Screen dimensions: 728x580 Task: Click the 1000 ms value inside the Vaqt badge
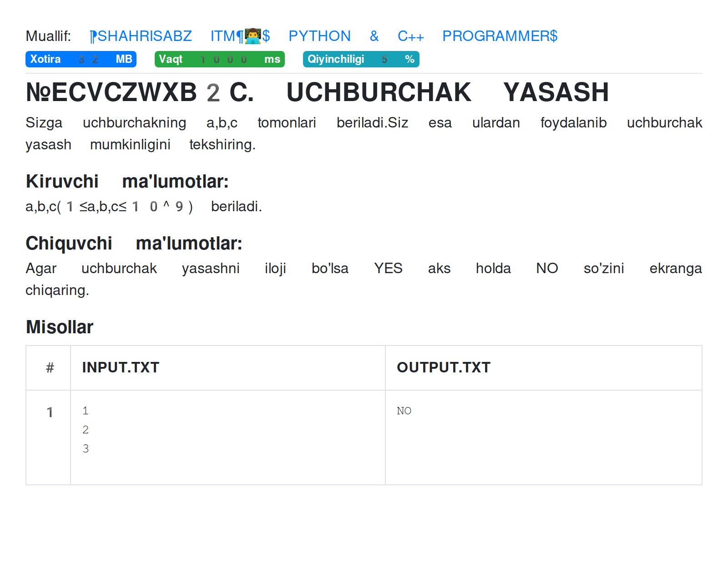223,59
